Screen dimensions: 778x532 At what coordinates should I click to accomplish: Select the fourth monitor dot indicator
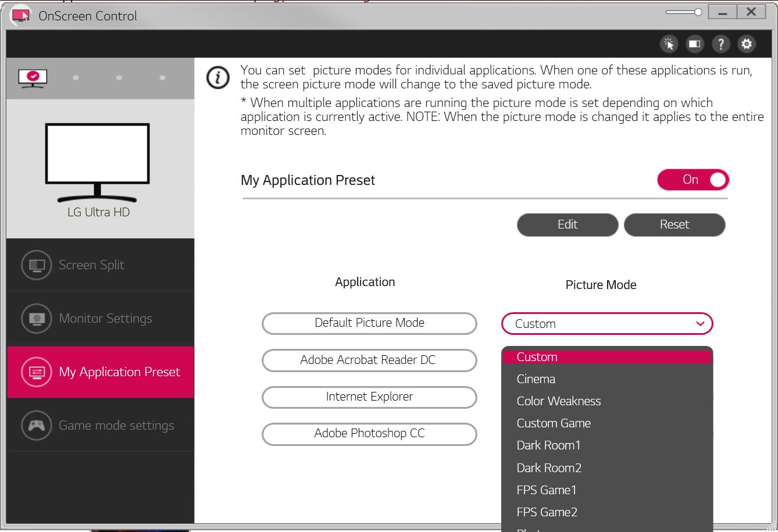click(x=162, y=78)
